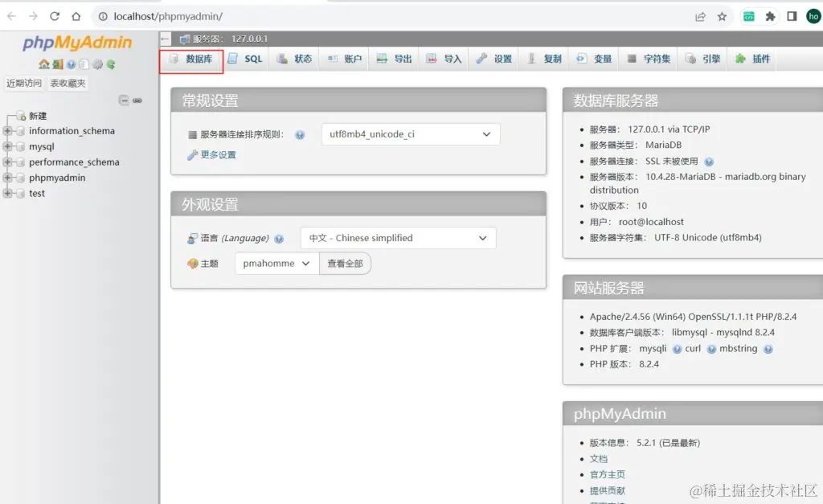The image size is (823, 504).
Task: Expand performance_schema tree node
Action: coord(7,162)
